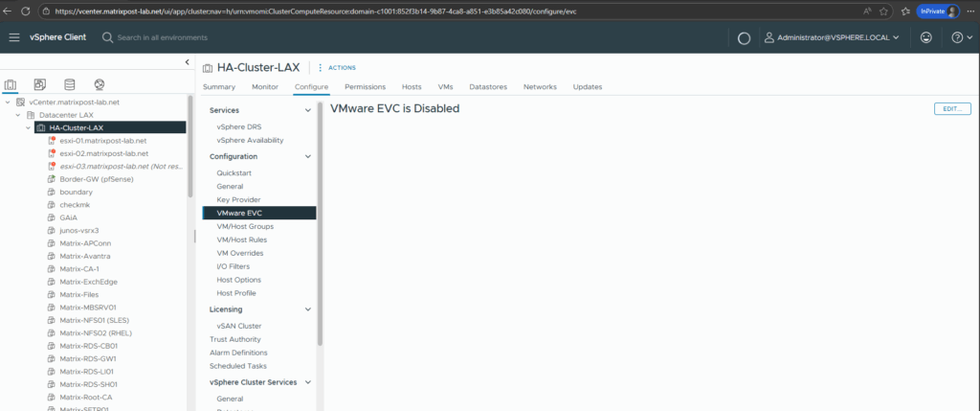Open the browser favorites list icon

905,11
